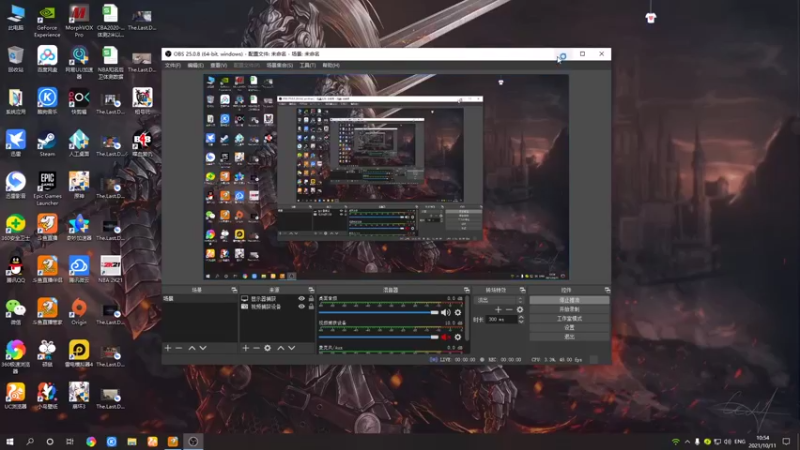This screenshot has height=450, width=800.
Task: Open the notification center on the taskbar
Action: point(786,441)
